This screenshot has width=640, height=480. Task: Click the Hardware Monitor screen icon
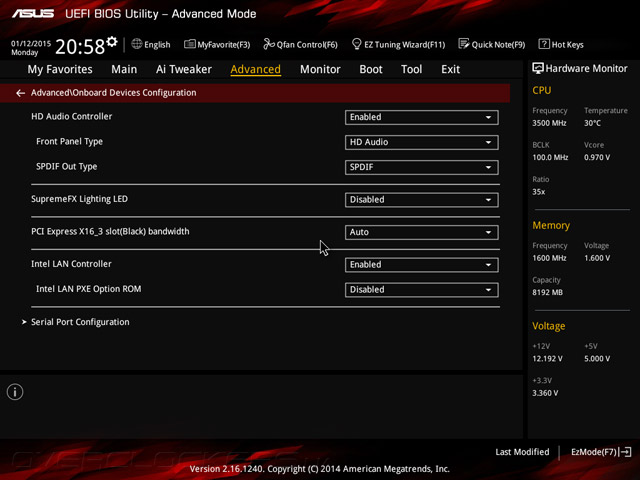(x=538, y=68)
